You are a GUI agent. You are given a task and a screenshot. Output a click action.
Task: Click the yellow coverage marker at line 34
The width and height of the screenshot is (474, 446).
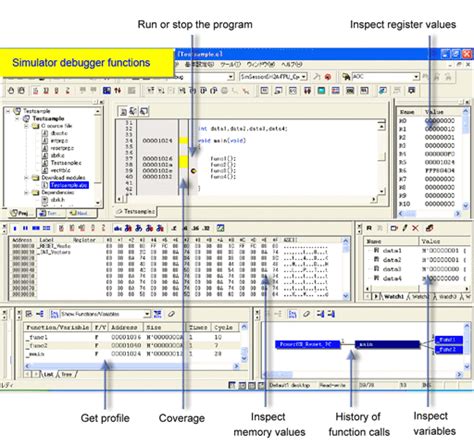pos(183,141)
